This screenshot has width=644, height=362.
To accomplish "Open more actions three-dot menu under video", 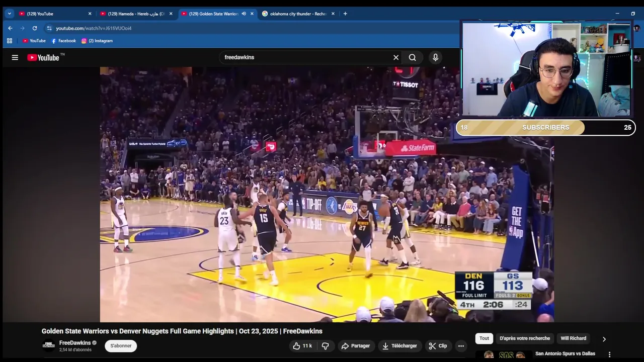I will point(461,346).
